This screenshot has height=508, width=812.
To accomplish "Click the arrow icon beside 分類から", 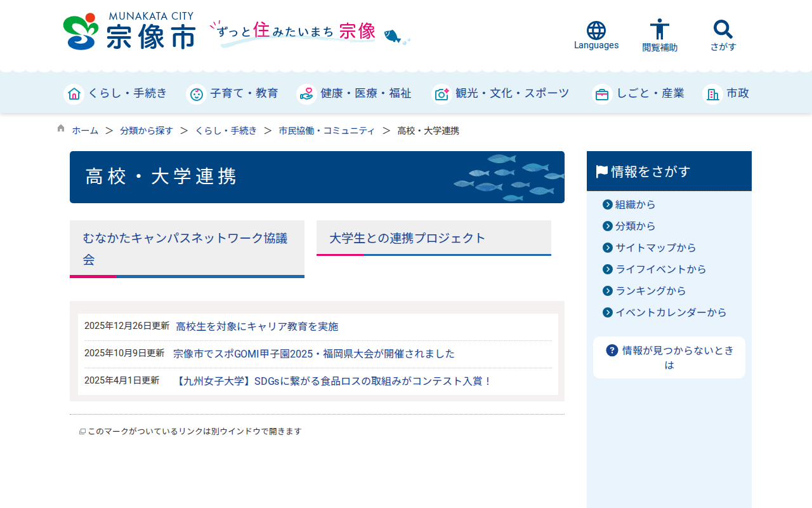I will 608,226.
